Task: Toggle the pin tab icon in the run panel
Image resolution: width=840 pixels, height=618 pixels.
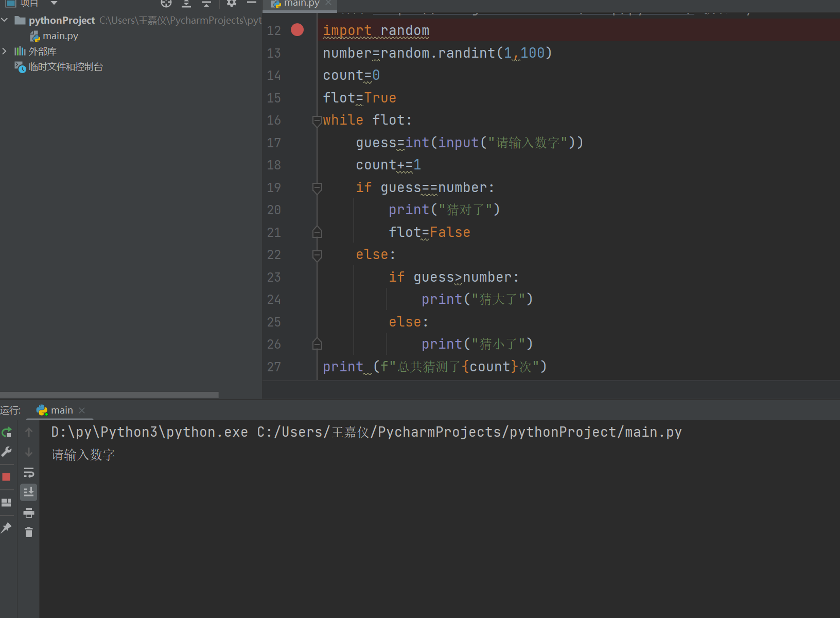Action: [7, 527]
